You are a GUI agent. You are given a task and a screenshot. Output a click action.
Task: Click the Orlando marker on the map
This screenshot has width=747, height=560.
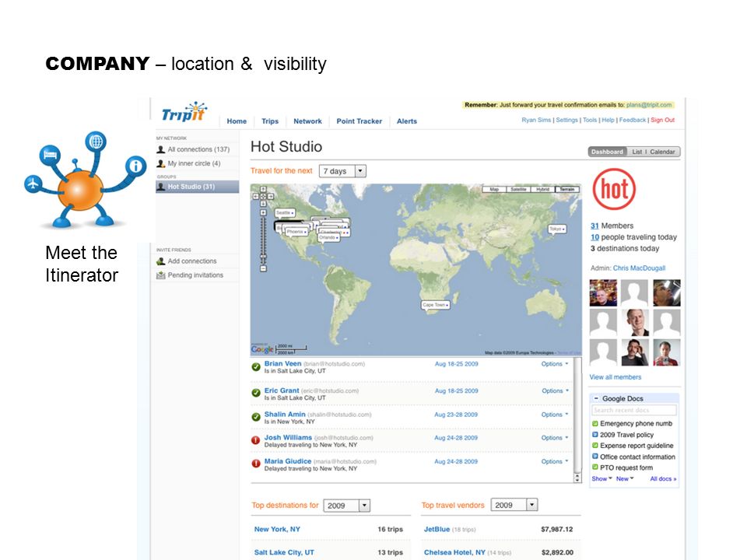click(x=328, y=237)
